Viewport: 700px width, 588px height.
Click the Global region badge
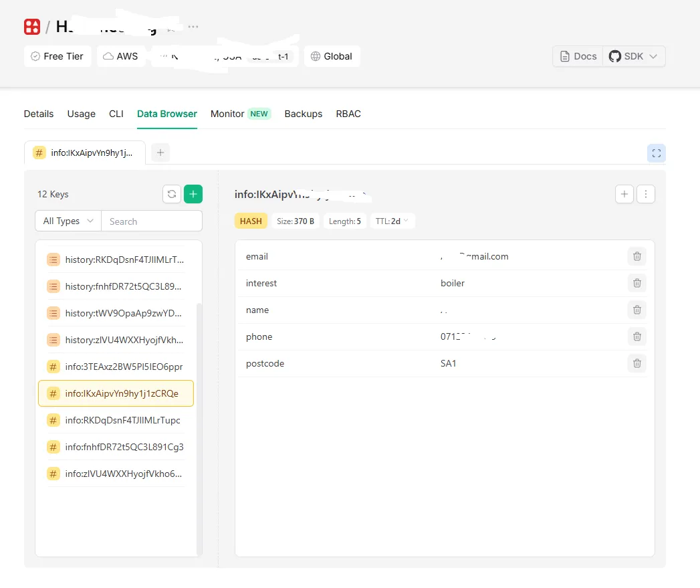(332, 56)
